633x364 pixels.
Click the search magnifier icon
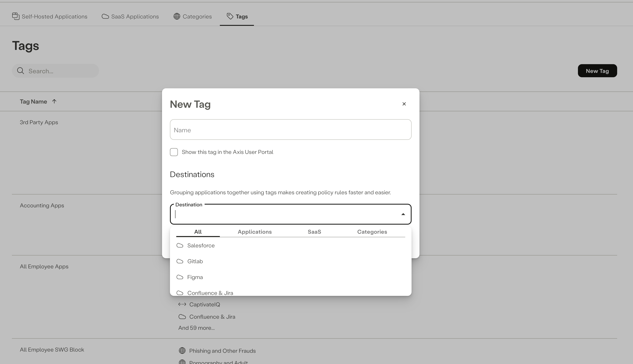pyautogui.click(x=21, y=71)
